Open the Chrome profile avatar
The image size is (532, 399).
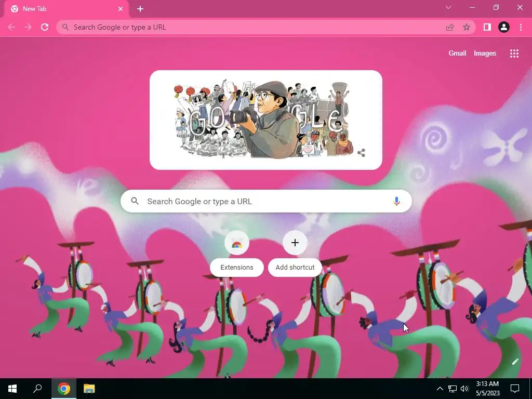504,27
